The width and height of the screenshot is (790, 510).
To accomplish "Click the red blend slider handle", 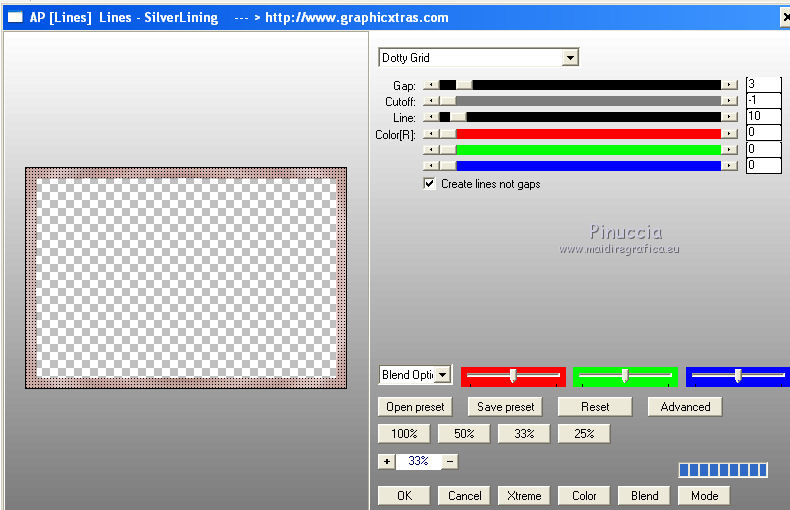I will pos(513,375).
